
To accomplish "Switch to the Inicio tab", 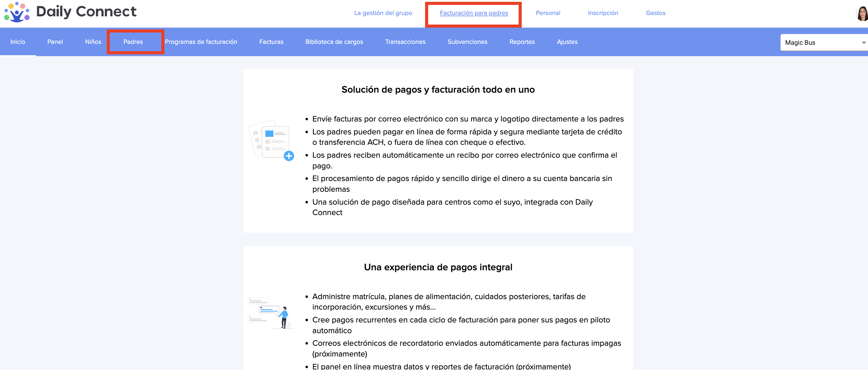I will pos(17,42).
